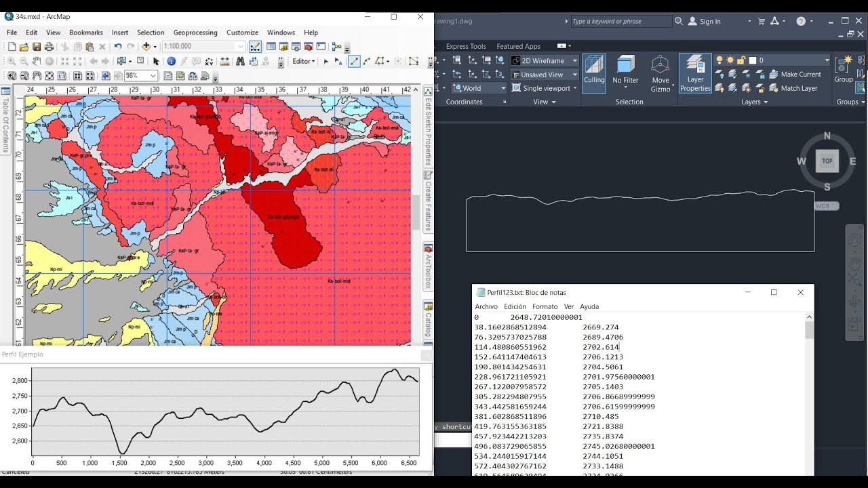Open the ArcMap Table of Contents window icon

point(271,46)
